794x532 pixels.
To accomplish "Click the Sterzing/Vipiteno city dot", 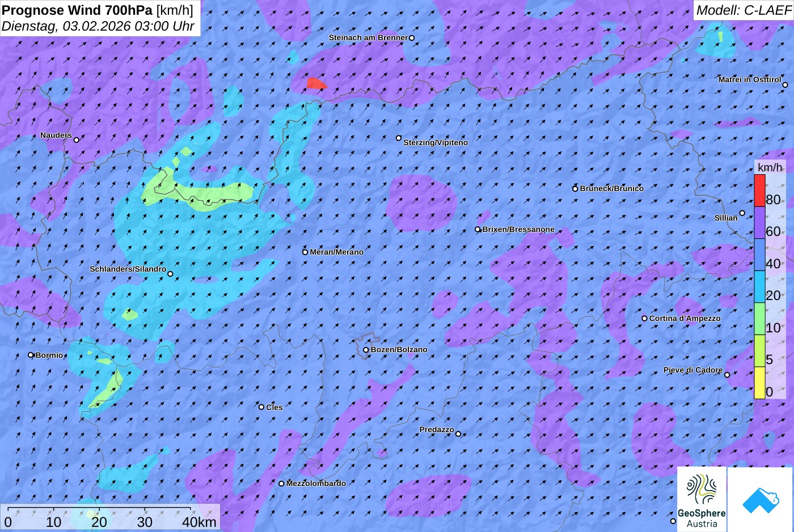I will pos(399,138).
